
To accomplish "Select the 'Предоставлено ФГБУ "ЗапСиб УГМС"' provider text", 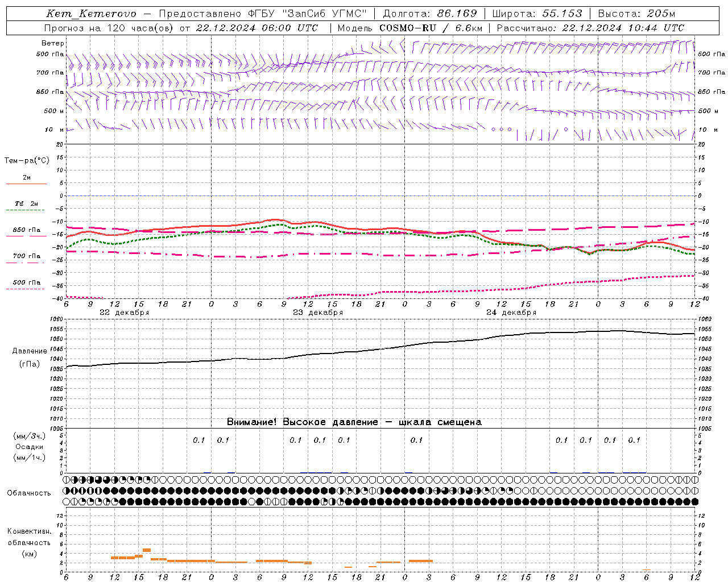I will [263, 14].
